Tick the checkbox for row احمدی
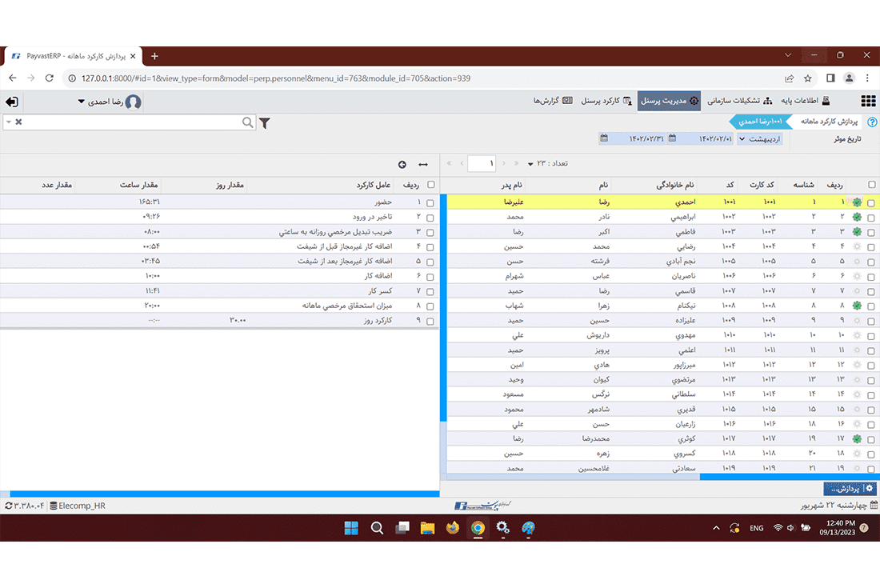This screenshot has width=880, height=588. (871, 203)
